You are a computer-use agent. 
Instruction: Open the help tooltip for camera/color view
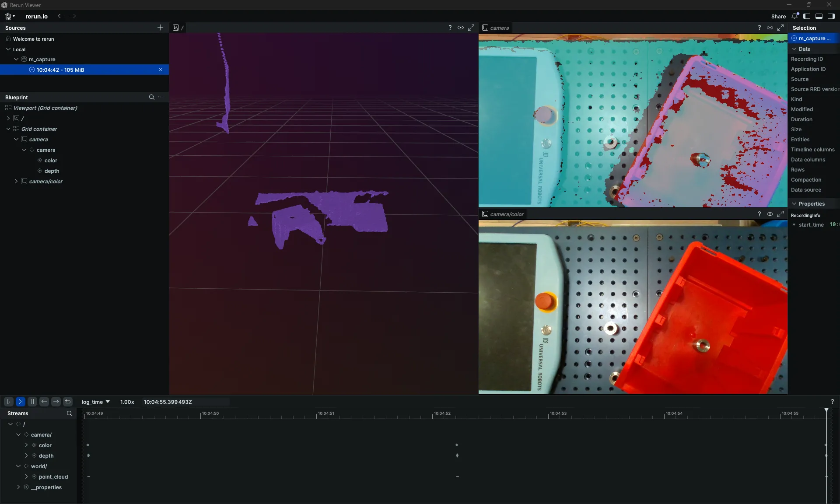[x=759, y=214]
